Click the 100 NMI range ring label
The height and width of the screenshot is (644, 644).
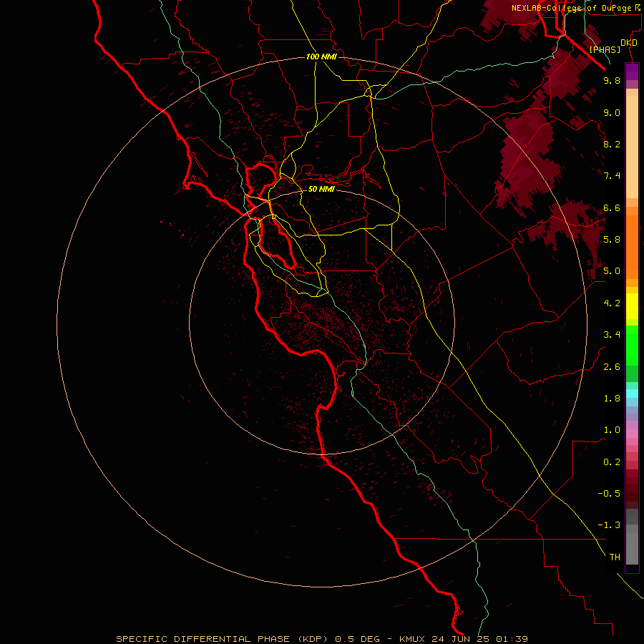[321, 57]
